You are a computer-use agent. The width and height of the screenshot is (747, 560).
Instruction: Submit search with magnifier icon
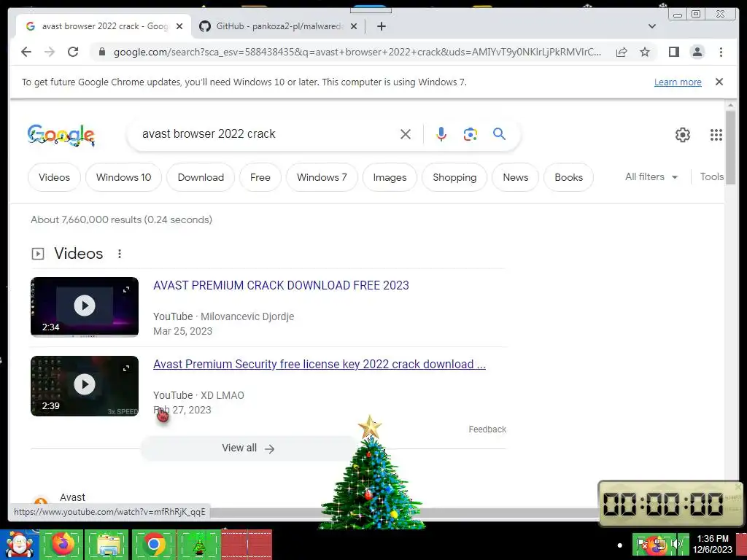coord(499,134)
